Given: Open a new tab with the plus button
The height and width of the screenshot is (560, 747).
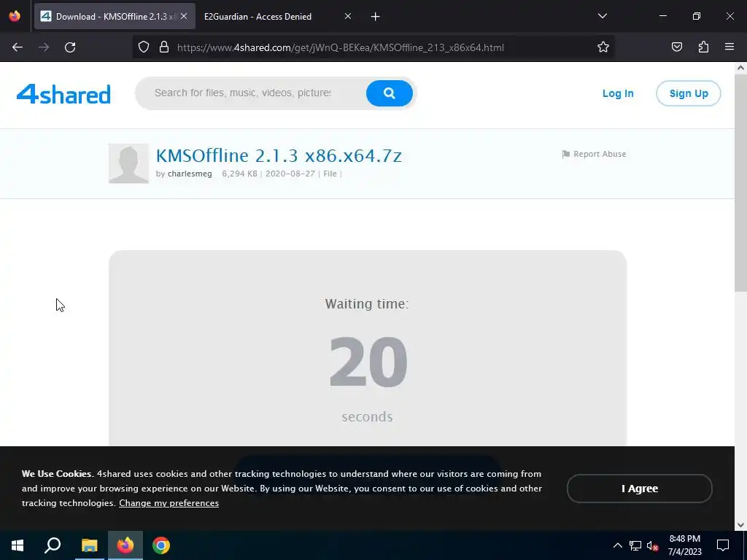Looking at the screenshot, I should coord(376,17).
